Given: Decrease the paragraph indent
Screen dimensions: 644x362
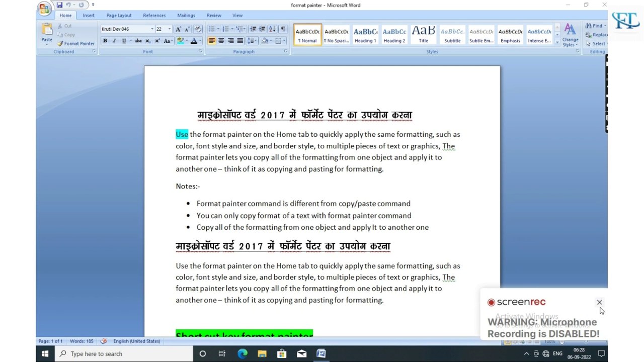Looking at the screenshot, I should point(253,29).
